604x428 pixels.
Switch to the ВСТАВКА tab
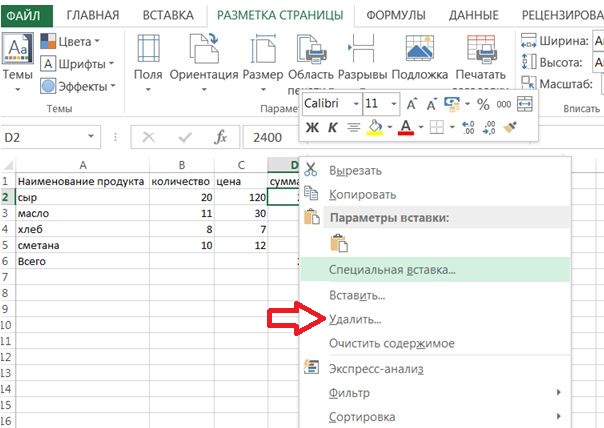pyautogui.click(x=168, y=15)
